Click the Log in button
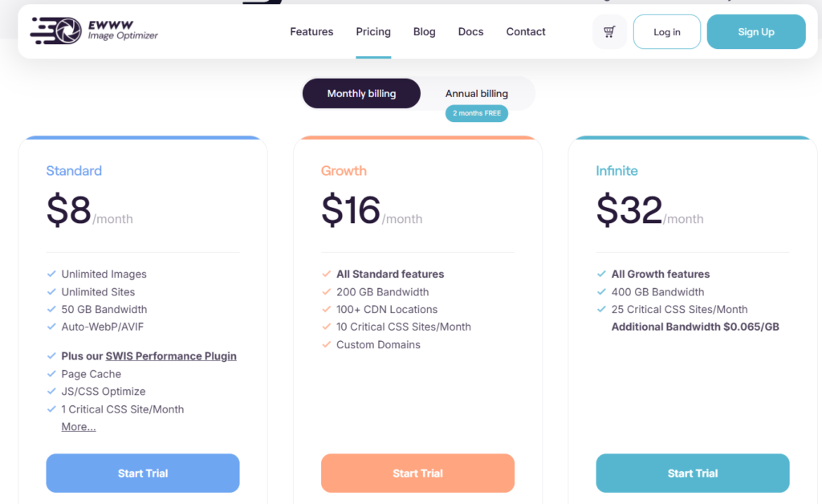 pyautogui.click(x=666, y=32)
